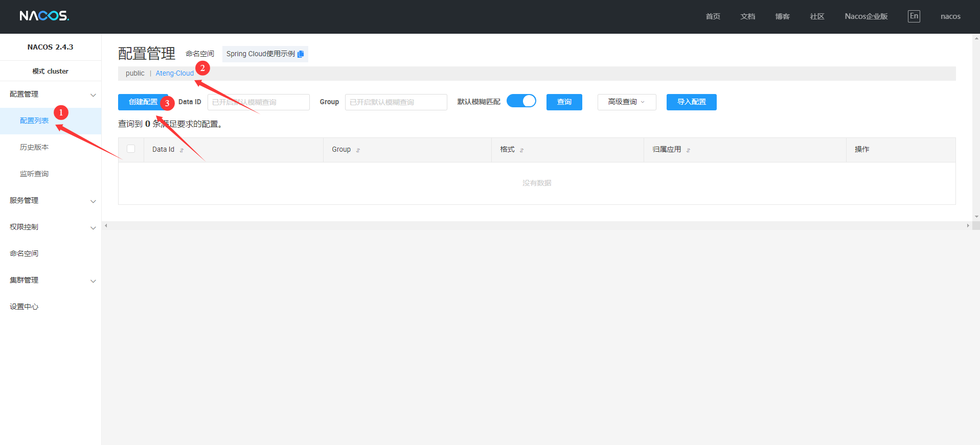Image resolution: width=980 pixels, height=445 pixels.
Task: Sort table by Data Id column icon
Action: point(181,150)
